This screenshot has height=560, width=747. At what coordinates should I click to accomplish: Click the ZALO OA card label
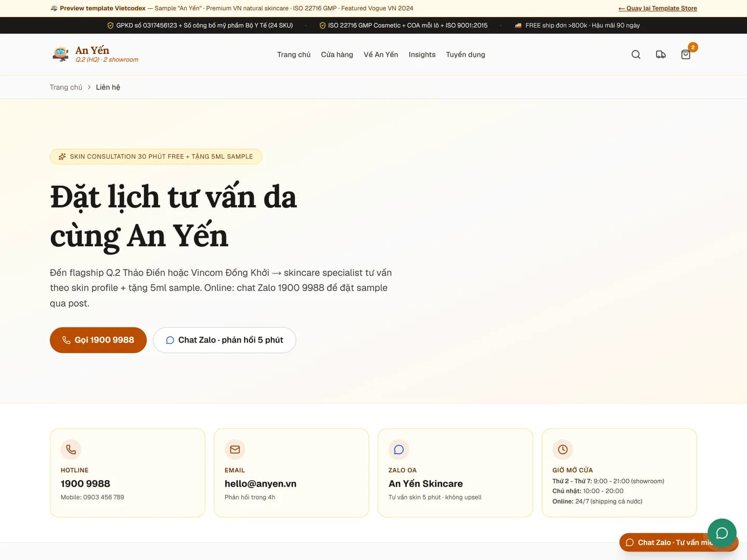pyautogui.click(x=403, y=470)
